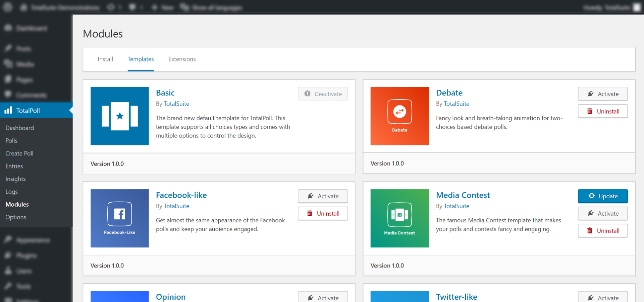Image resolution: width=644 pixels, height=302 pixels.
Task: Click the refresh icon on Media Contest Update
Action: coord(592,196)
